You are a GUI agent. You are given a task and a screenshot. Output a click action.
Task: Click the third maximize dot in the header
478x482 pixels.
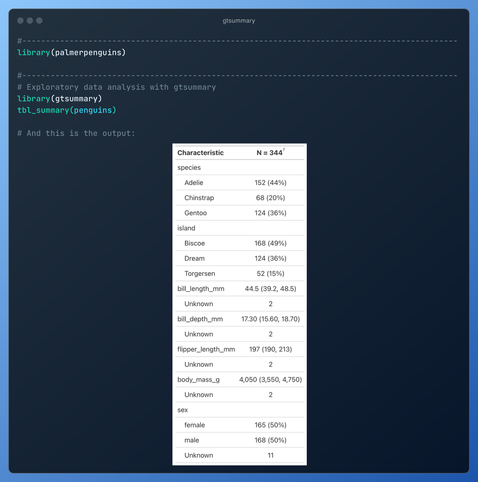point(39,21)
